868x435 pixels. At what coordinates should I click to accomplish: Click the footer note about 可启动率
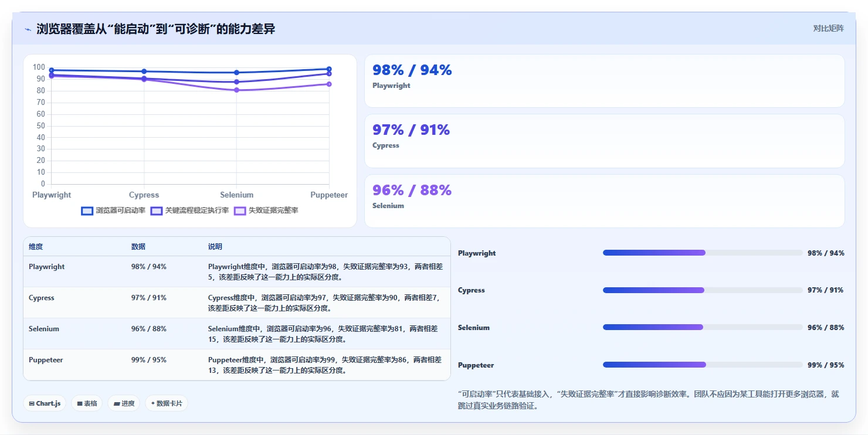click(649, 400)
